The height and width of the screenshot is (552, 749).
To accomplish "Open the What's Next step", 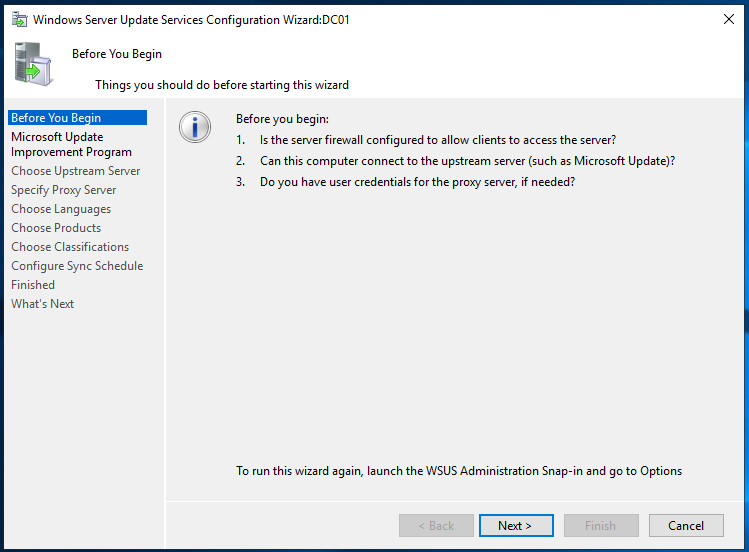I will pyautogui.click(x=43, y=304).
